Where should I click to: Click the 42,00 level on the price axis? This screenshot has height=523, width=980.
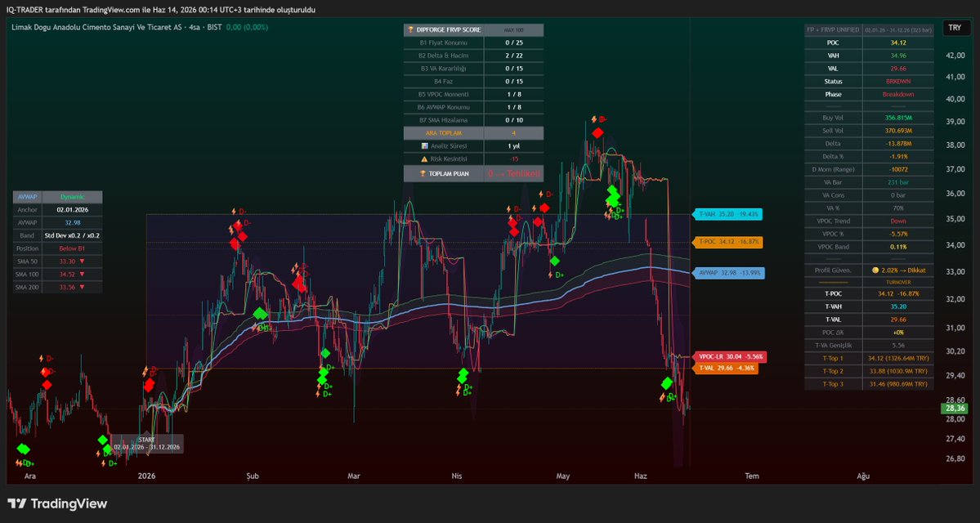[x=953, y=55]
